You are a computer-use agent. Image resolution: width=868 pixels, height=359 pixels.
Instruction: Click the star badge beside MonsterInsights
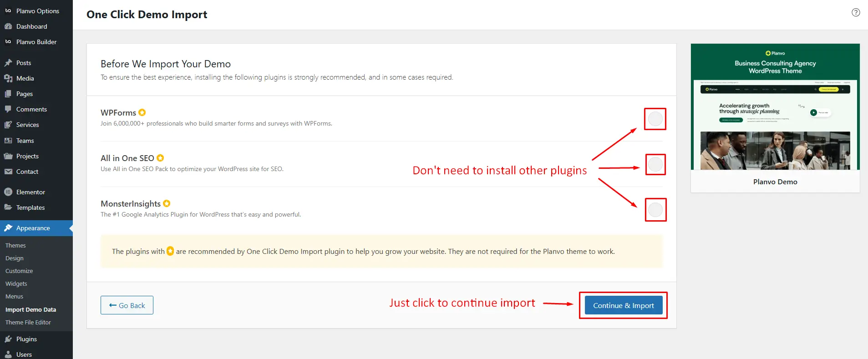(167, 203)
